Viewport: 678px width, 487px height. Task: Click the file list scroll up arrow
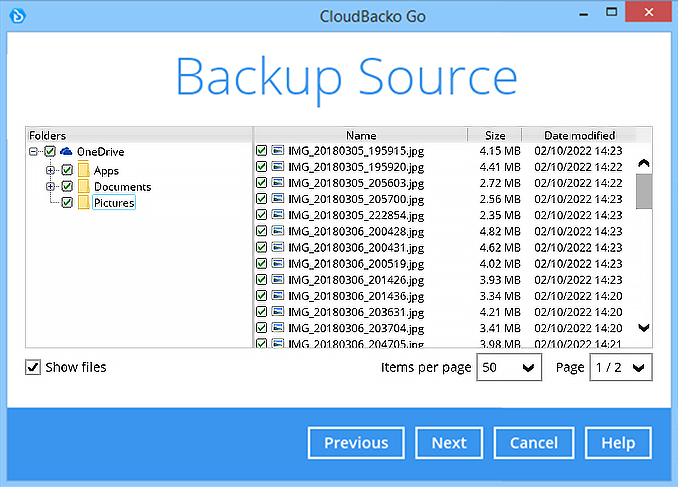tap(644, 163)
